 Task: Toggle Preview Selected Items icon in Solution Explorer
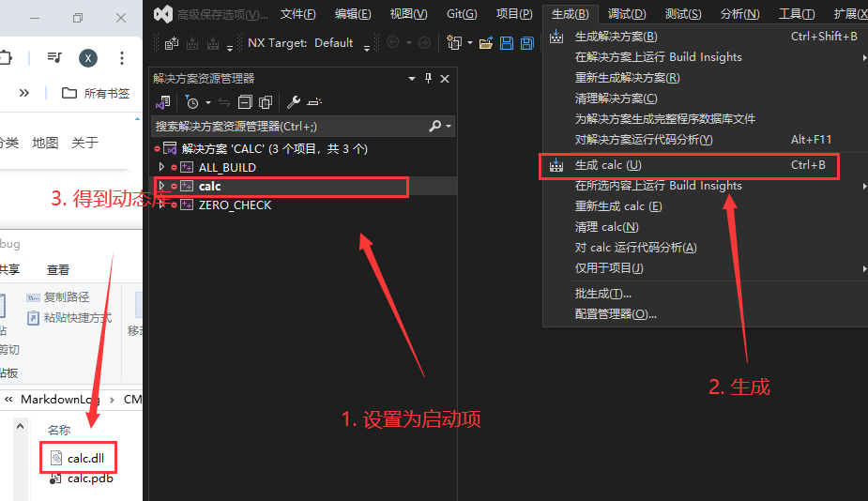pyautogui.click(x=314, y=102)
